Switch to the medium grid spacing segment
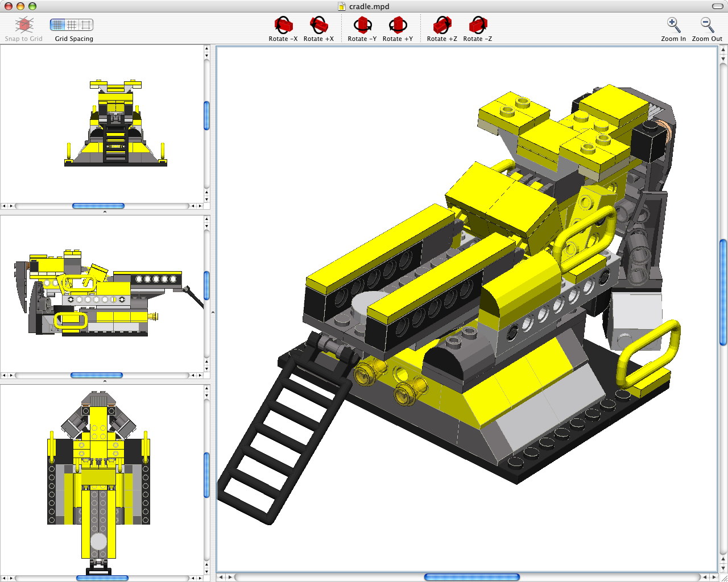728x582 pixels. (73, 25)
